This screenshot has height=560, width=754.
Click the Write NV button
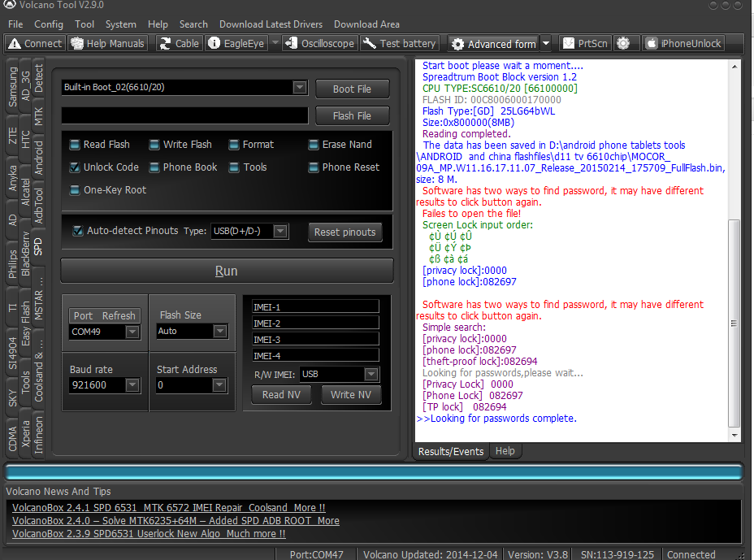[x=350, y=394]
